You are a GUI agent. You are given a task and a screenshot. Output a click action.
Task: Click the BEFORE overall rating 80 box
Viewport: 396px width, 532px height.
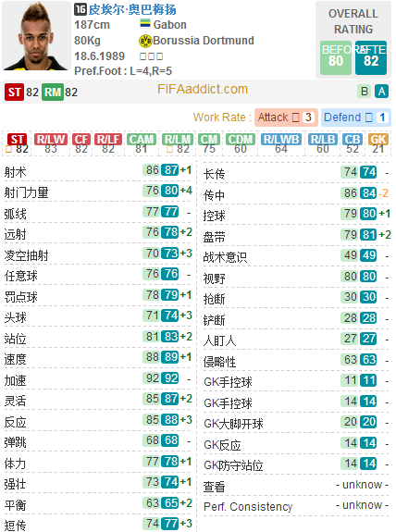[x=336, y=57]
